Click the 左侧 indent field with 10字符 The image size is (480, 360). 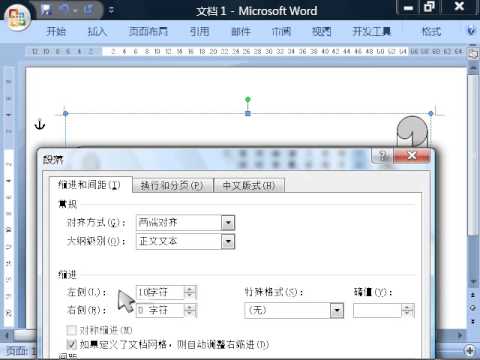pyautogui.click(x=160, y=292)
